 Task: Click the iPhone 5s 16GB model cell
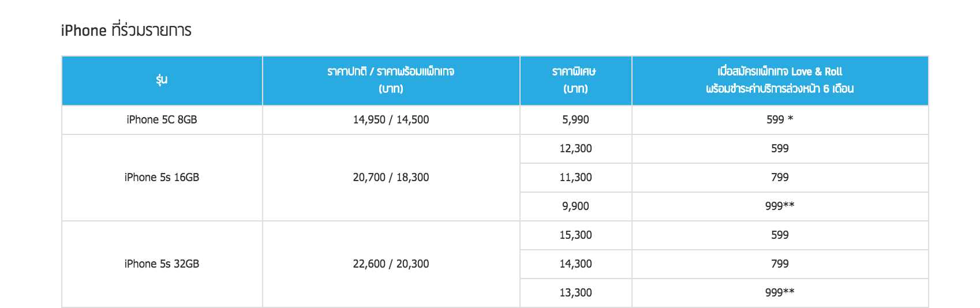pos(162,178)
